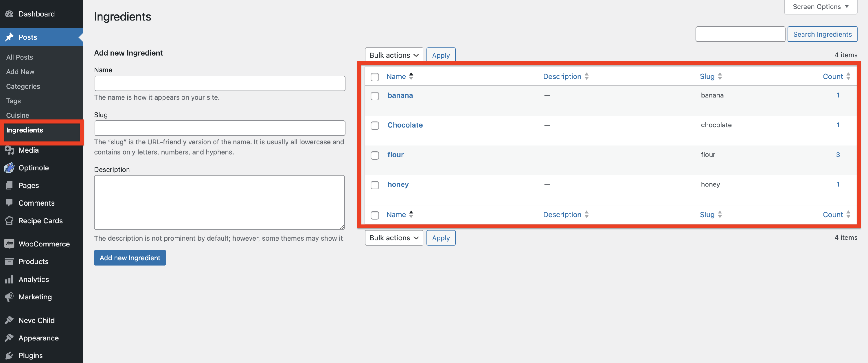This screenshot has height=363, width=868.
Task: Open the top Bulk actions dropdown
Action: pyautogui.click(x=393, y=55)
